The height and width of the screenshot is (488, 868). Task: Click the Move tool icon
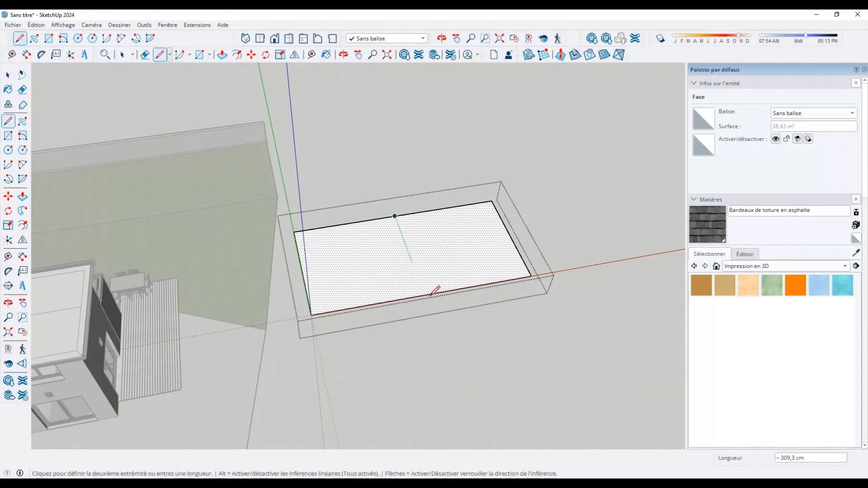click(x=8, y=196)
